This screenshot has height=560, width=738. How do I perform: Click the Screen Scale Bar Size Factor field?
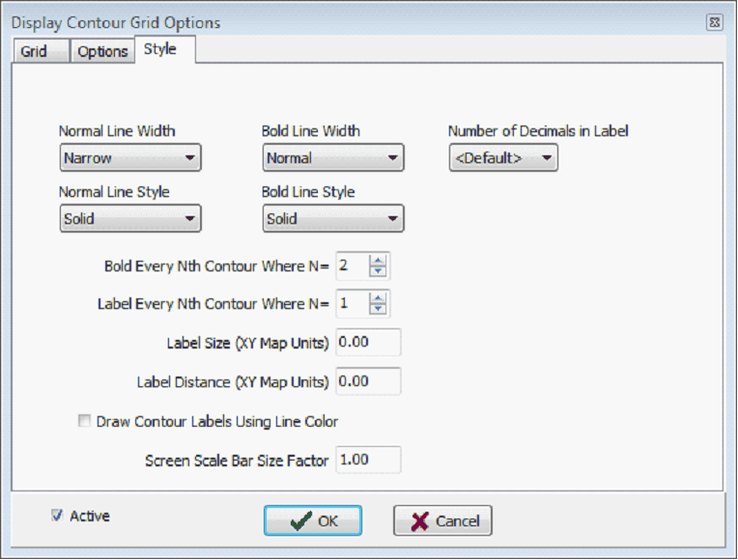pos(368,460)
